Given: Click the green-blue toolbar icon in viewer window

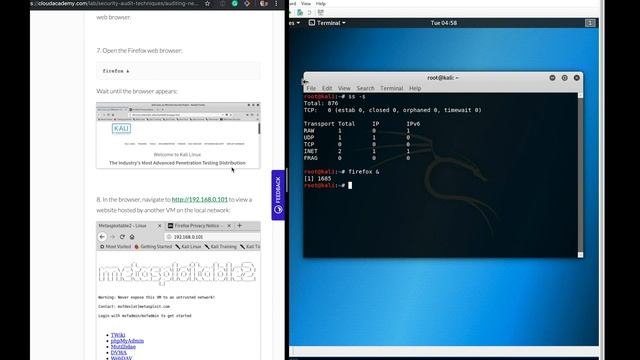Looking at the screenshot, I should 300,12.
